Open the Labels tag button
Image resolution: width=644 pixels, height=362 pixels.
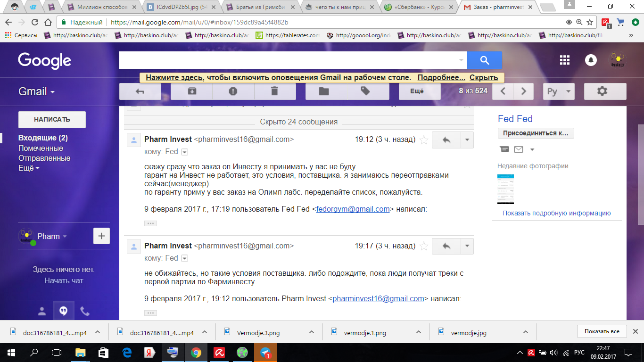(x=365, y=91)
